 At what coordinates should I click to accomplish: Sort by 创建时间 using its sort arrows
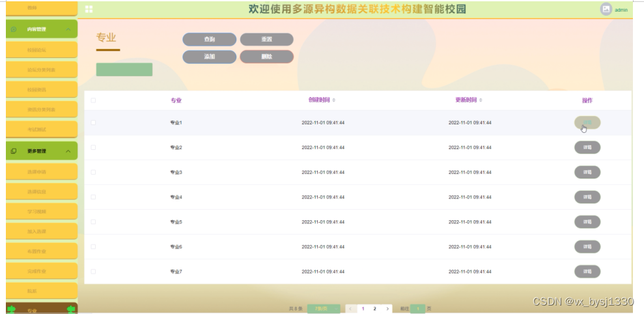pyautogui.click(x=334, y=100)
